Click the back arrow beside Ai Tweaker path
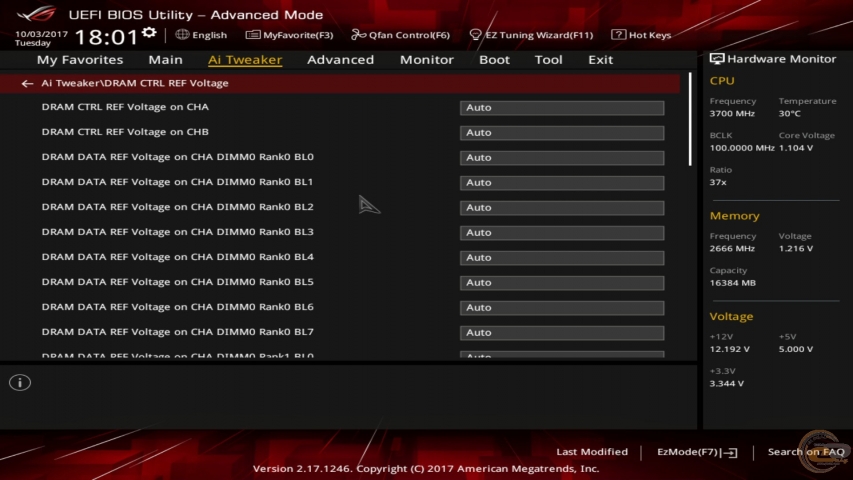Image resolution: width=853 pixels, height=480 pixels. 27,83
